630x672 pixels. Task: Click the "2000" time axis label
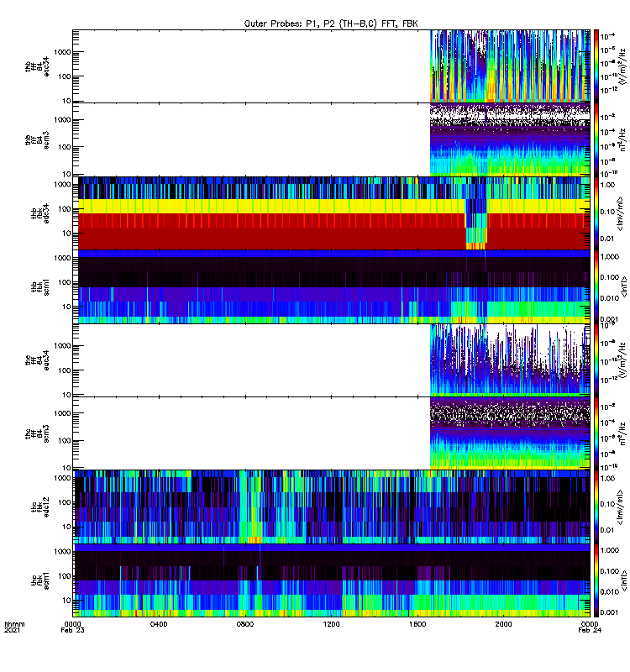pyautogui.click(x=503, y=624)
